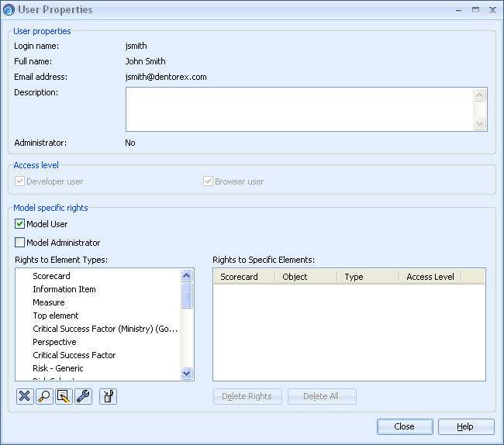This screenshot has height=445, width=504.
Task: Click the login name value jsmith
Action: 136,46
